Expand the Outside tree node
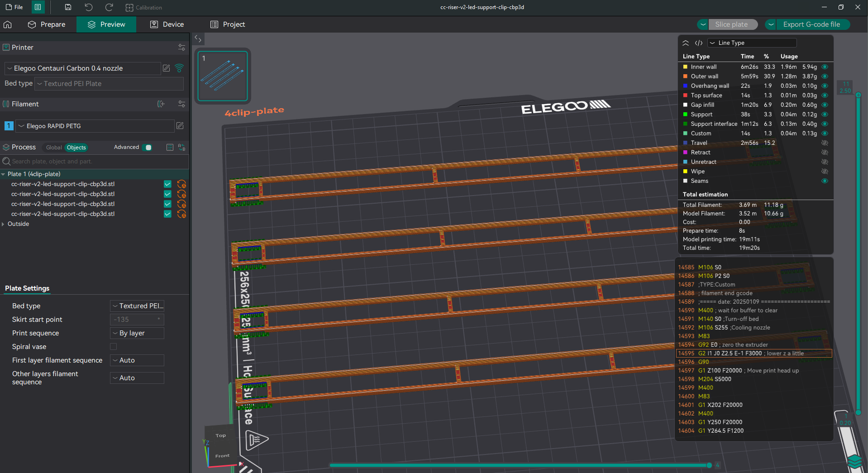868x473 pixels. (3, 224)
